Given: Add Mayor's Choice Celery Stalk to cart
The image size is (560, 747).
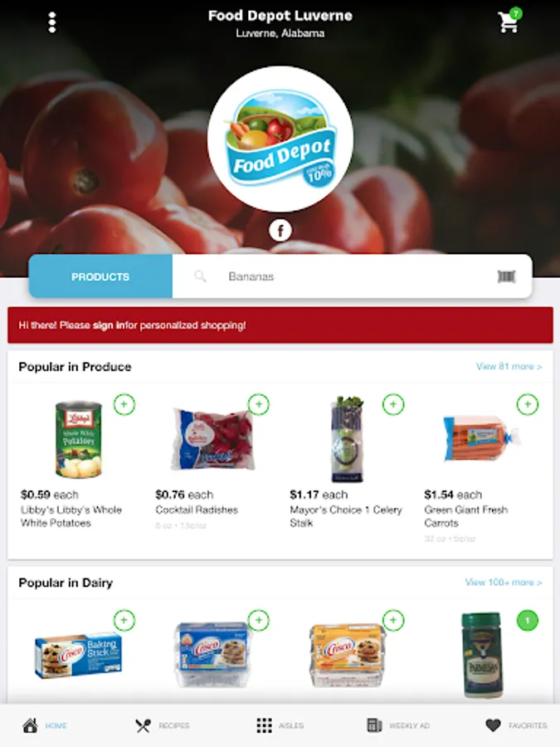Looking at the screenshot, I should (393, 404).
